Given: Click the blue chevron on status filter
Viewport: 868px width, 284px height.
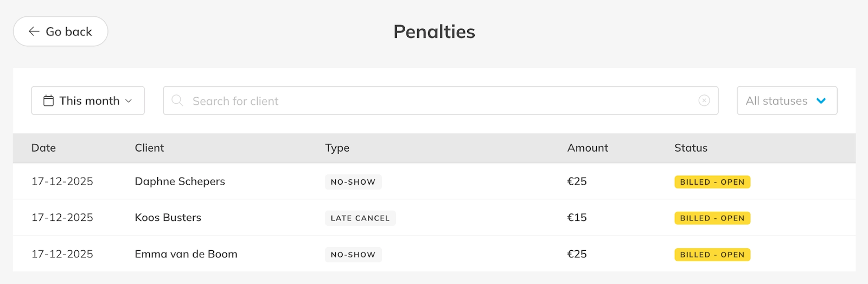Looking at the screenshot, I should click(x=821, y=101).
